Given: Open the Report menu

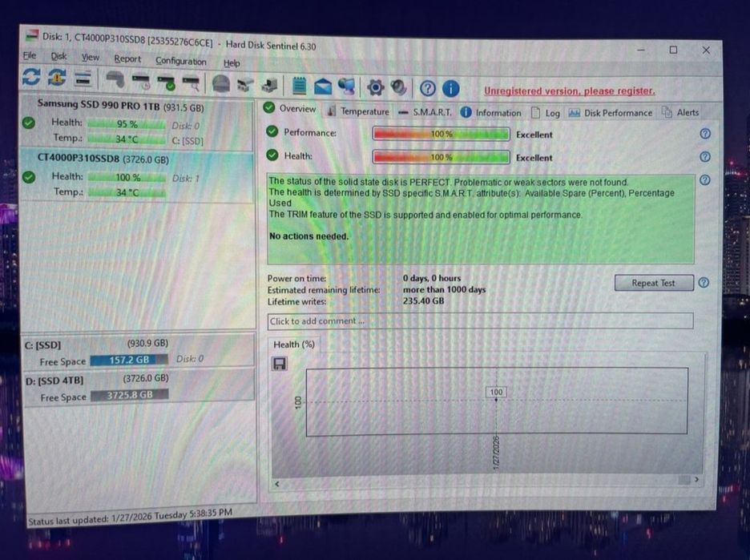Looking at the screenshot, I should click(127, 58).
